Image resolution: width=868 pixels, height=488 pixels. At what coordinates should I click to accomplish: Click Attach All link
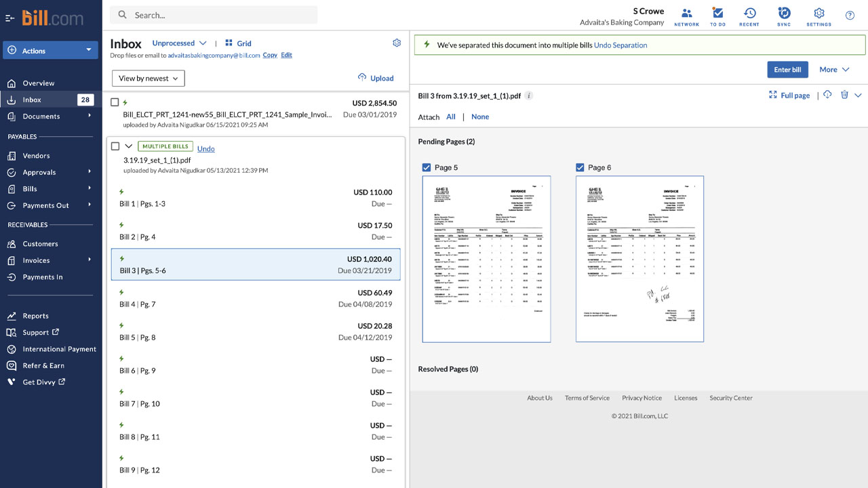(x=451, y=117)
